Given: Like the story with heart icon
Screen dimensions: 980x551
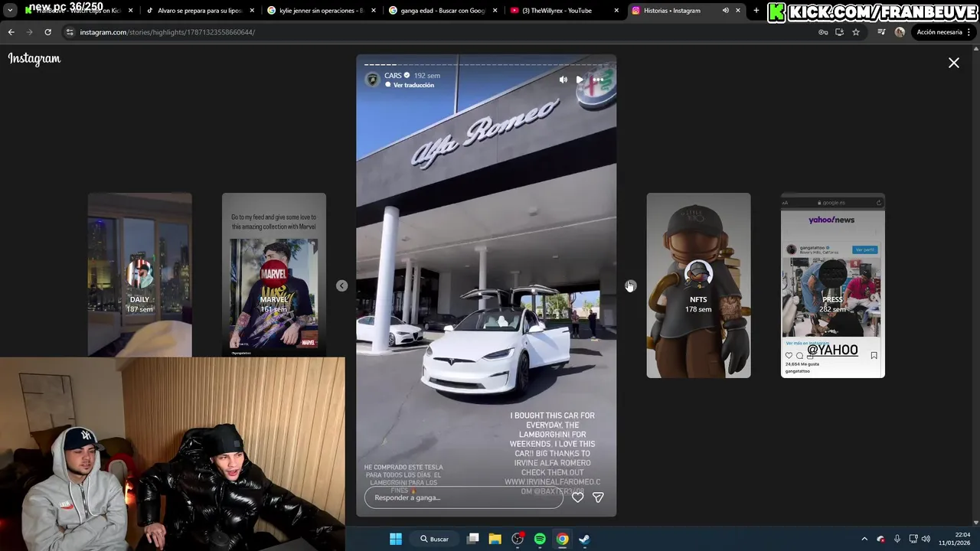Looking at the screenshot, I should (x=578, y=497).
